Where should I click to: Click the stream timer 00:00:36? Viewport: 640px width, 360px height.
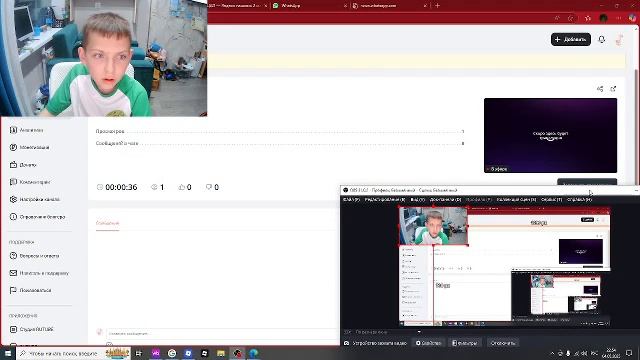pyautogui.click(x=121, y=187)
